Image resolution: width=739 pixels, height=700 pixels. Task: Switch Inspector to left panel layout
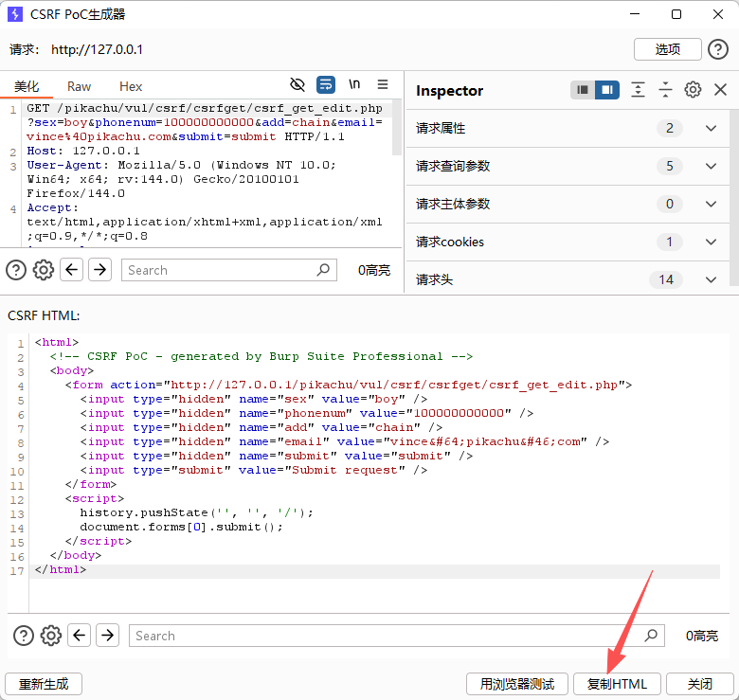(x=583, y=89)
